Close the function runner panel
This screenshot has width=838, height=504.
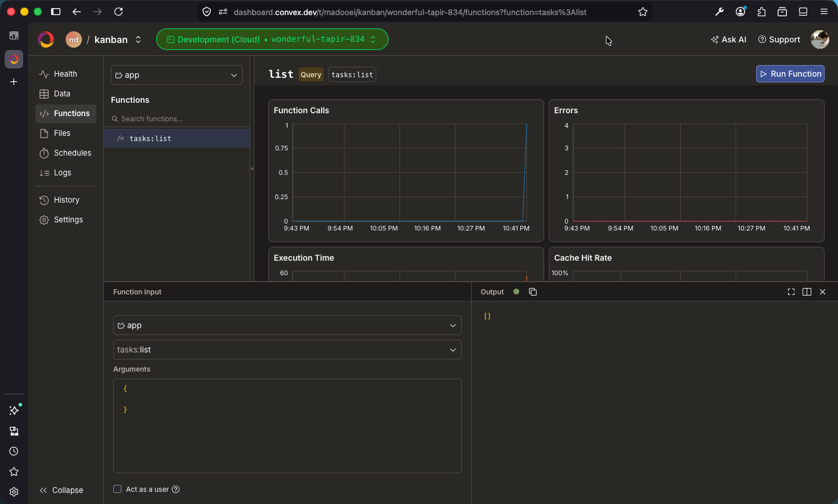click(822, 291)
